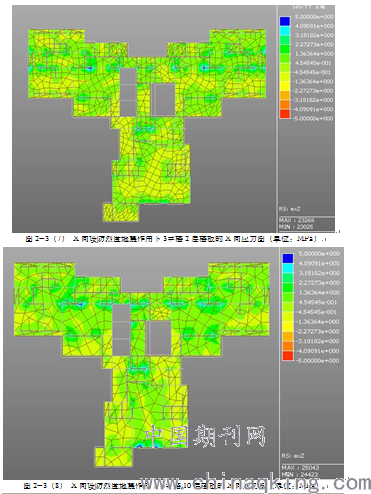Click the -5.00000e+000 value in the lower legend

coord(317,360)
